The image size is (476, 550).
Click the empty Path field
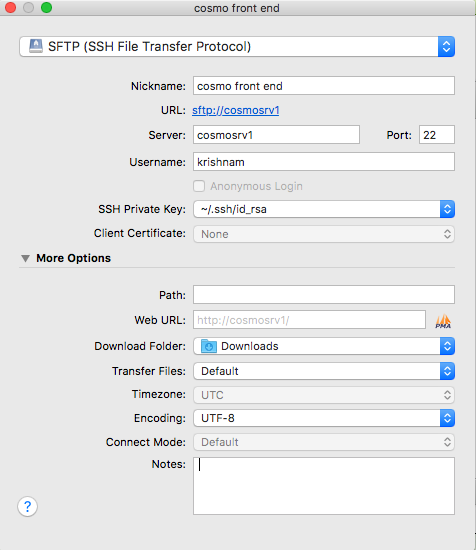click(324, 295)
